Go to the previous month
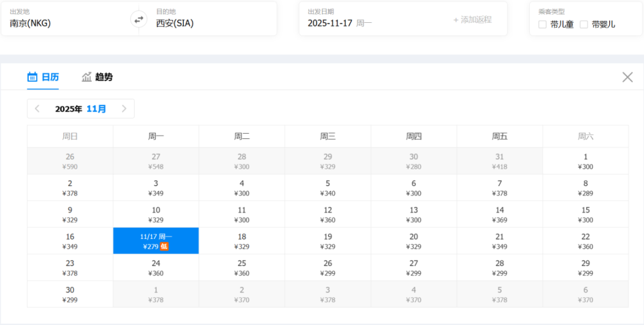The width and height of the screenshot is (644, 325). pyautogui.click(x=38, y=109)
